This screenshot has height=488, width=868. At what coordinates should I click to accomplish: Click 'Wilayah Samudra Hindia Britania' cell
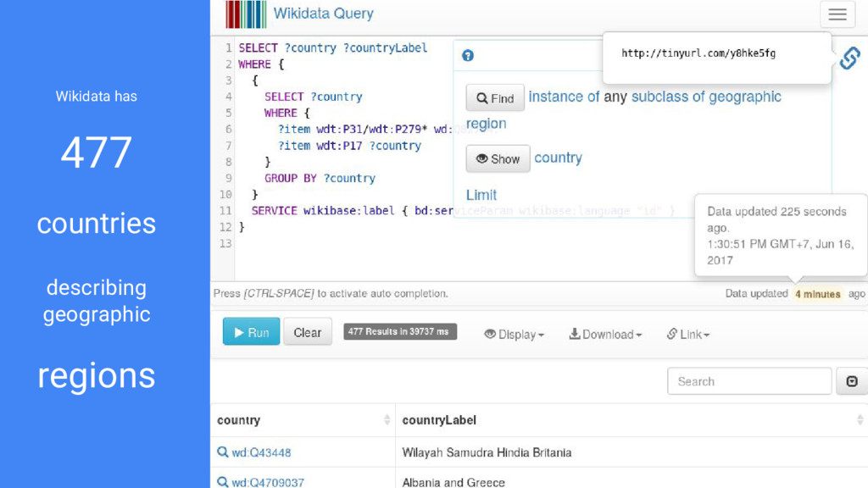click(487, 452)
